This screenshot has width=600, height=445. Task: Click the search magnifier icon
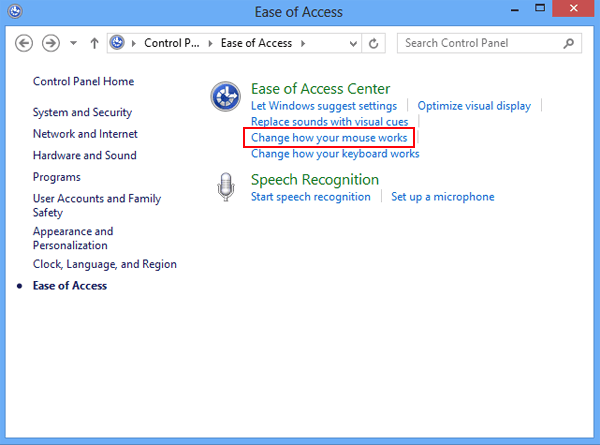pyautogui.click(x=569, y=43)
